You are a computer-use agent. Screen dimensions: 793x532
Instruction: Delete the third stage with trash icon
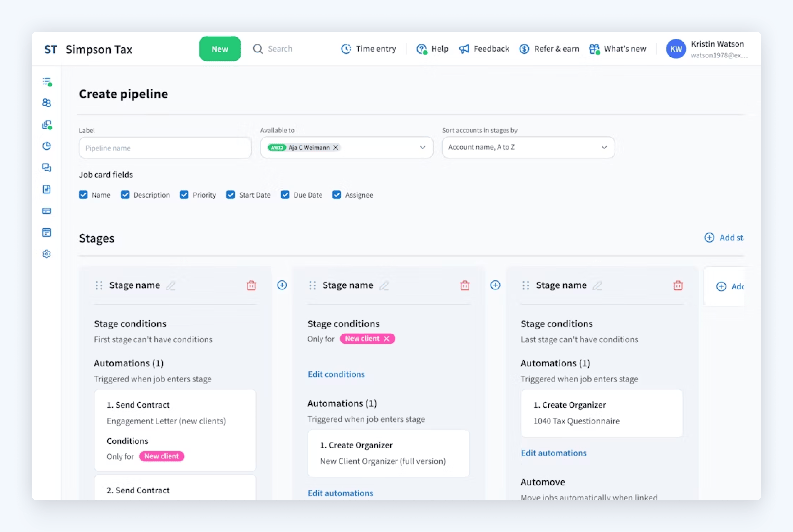click(x=678, y=285)
